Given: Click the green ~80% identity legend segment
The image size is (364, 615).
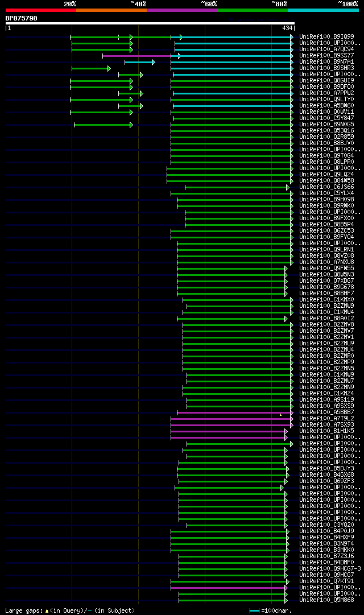Looking at the screenshot, I should click(x=253, y=10).
